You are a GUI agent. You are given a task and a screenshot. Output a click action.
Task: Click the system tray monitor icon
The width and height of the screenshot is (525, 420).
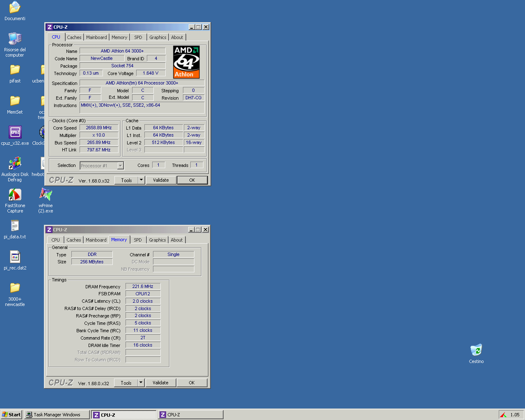coord(503,415)
